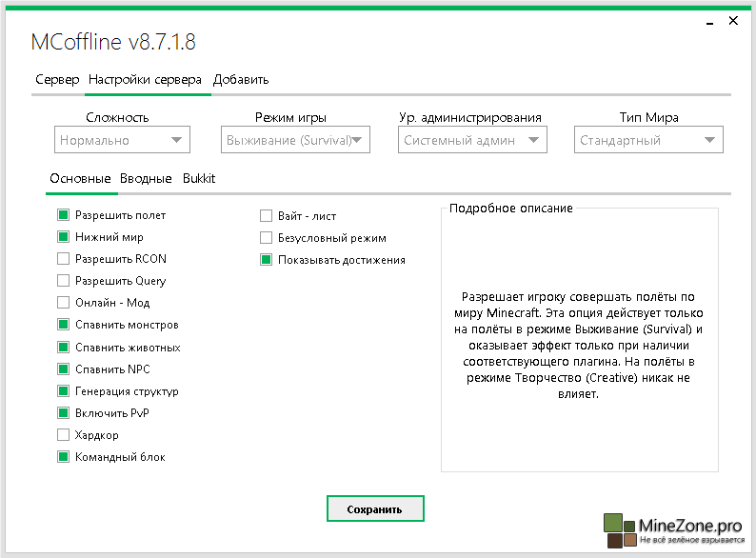
Task: Open the Добавить tab
Action: tap(241, 79)
